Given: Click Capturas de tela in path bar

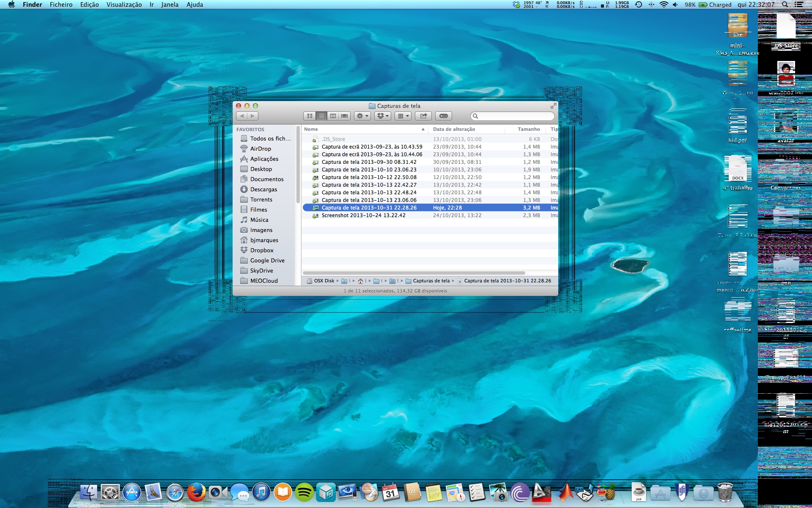Looking at the screenshot, I should pyautogui.click(x=431, y=281).
